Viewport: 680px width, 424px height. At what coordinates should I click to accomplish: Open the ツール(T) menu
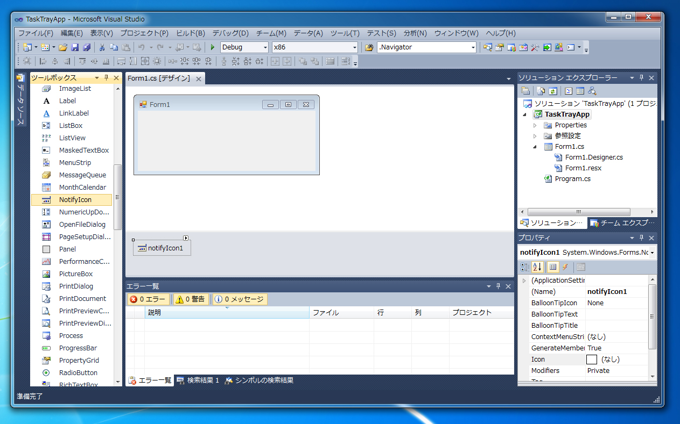[x=345, y=33]
